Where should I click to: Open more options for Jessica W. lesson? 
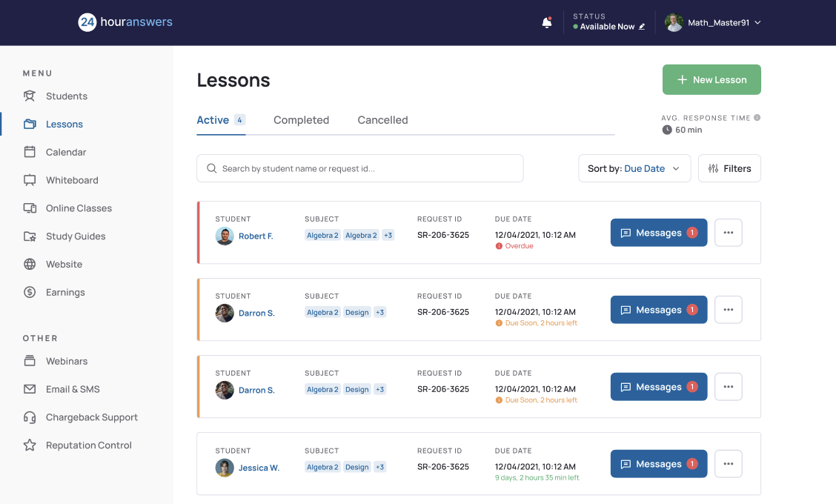coord(729,464)
